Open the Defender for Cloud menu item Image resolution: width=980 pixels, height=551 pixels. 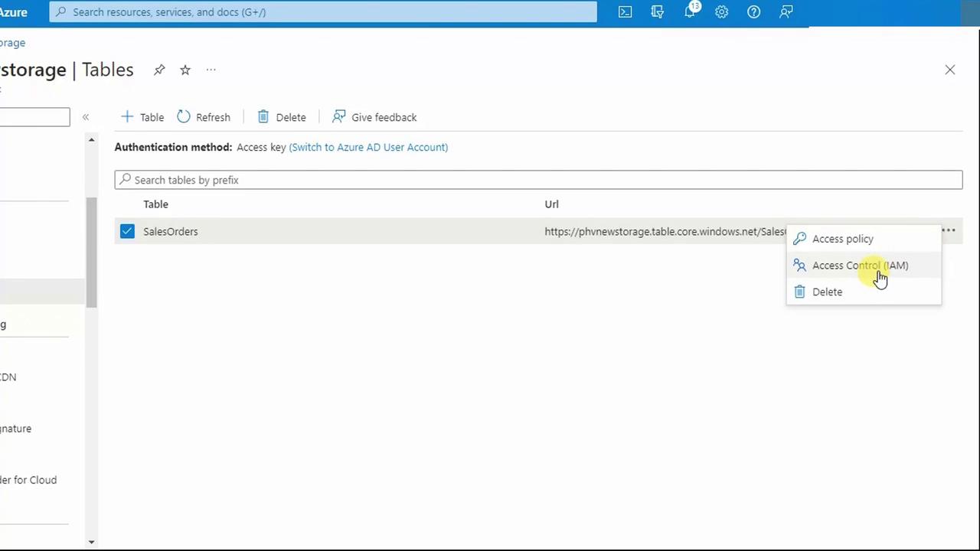[x=28, y=480]
